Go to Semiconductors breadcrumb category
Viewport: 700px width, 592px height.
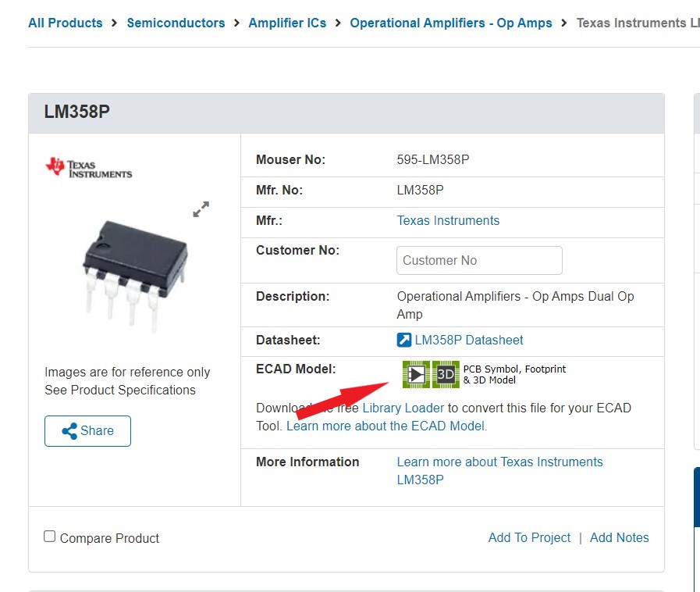coord(176,23)
